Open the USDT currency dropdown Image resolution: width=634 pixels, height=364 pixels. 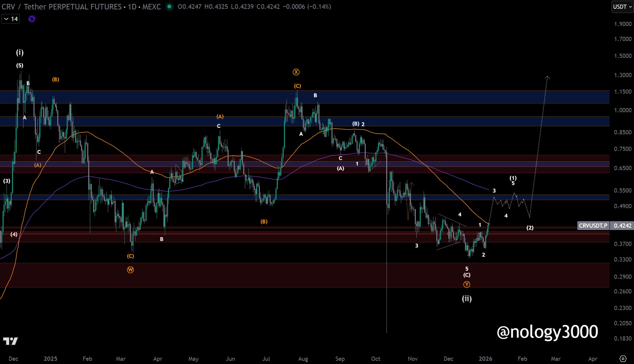tap(622, 7)
